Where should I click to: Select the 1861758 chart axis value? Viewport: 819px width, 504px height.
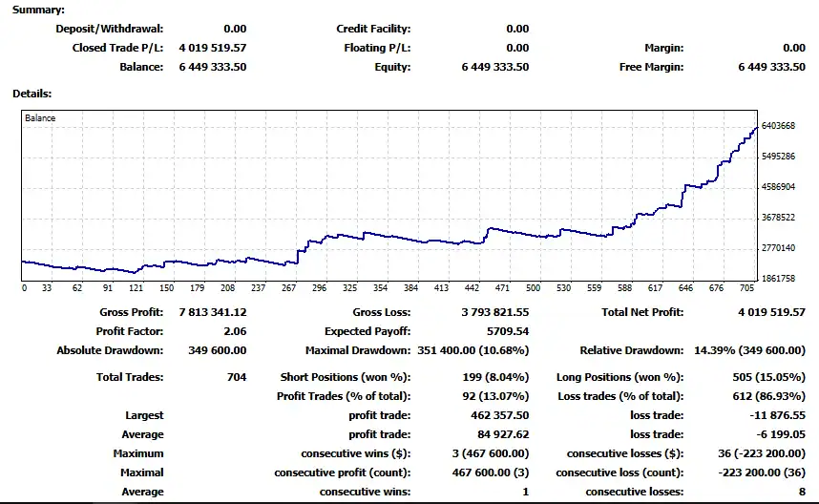778,279
